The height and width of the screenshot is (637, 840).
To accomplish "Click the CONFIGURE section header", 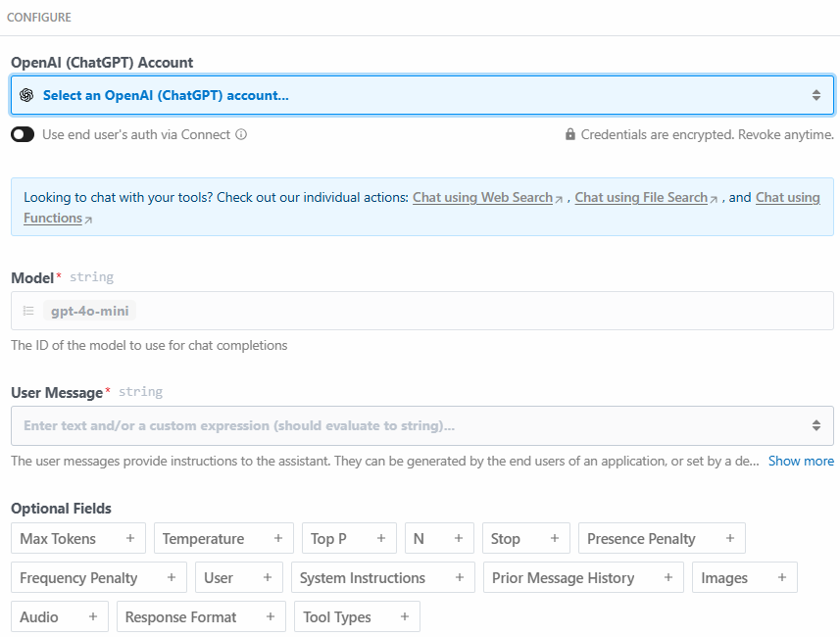I will (x=39, y=18).
